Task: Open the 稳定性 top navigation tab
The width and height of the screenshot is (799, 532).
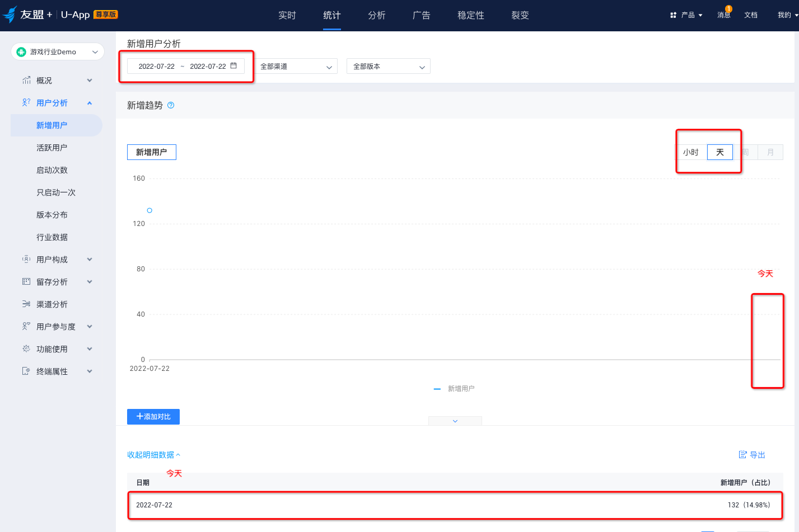Action: click(x=471, y=15)
